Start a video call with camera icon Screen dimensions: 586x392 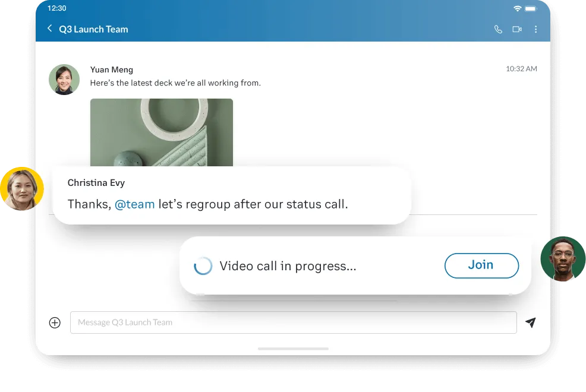pyautogui.click(x=516, y=29)
